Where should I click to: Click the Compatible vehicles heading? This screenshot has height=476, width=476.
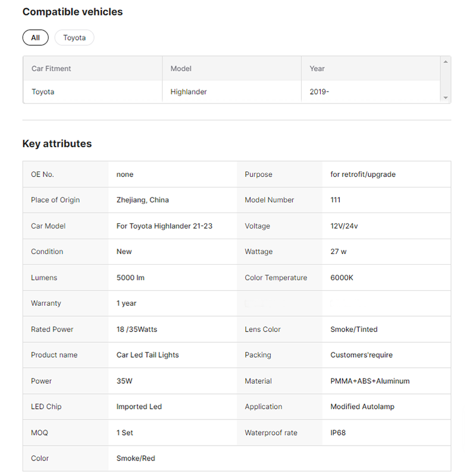(73, 12)
